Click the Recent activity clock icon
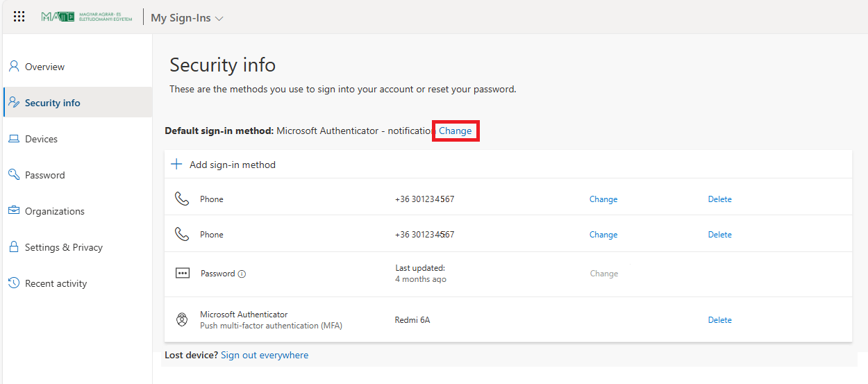868x384 pixels. coord(13,283)
